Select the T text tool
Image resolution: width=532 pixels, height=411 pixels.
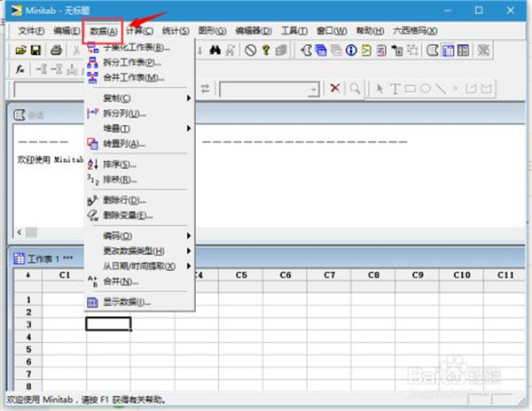point(395,89)
